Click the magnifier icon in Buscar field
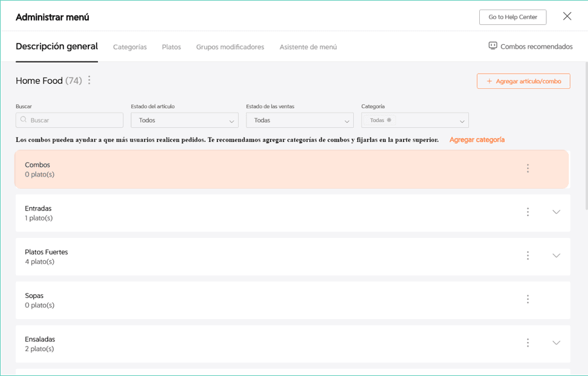The height and width of the screenshot is (376, 588). pyautogui.click(x=23, y=120)
